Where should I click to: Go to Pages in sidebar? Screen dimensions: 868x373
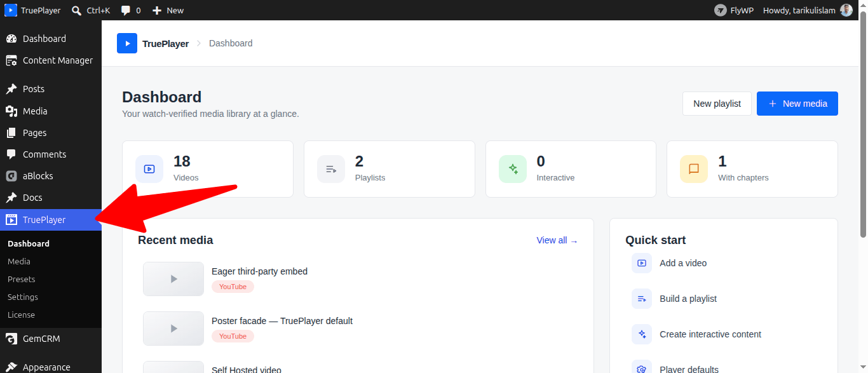coord(51,133)
